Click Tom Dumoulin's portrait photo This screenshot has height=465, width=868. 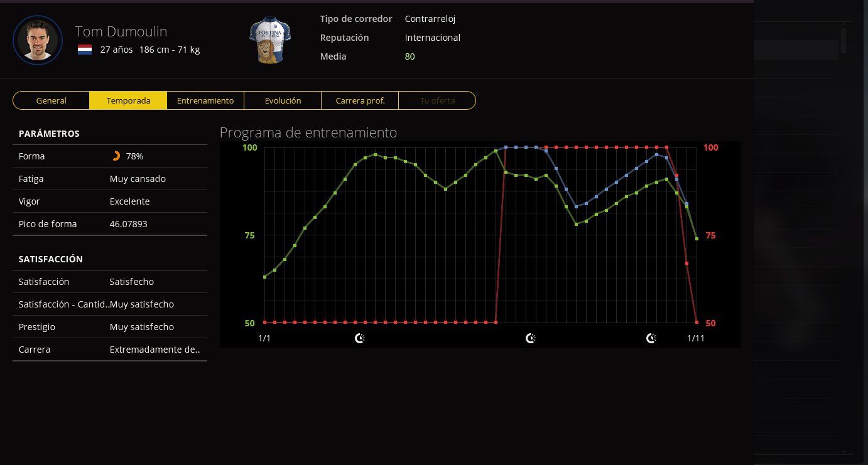(38, 40)
